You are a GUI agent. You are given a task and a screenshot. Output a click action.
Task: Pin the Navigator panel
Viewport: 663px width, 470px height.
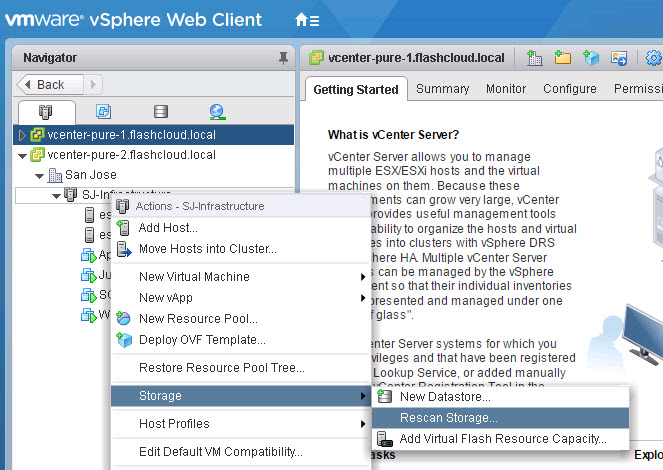pos(283,57)
